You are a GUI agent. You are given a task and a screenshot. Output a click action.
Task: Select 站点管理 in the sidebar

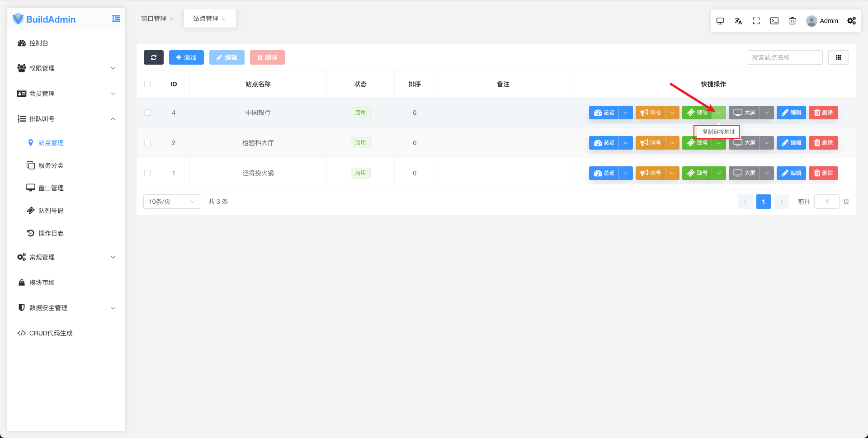point(66,143)
